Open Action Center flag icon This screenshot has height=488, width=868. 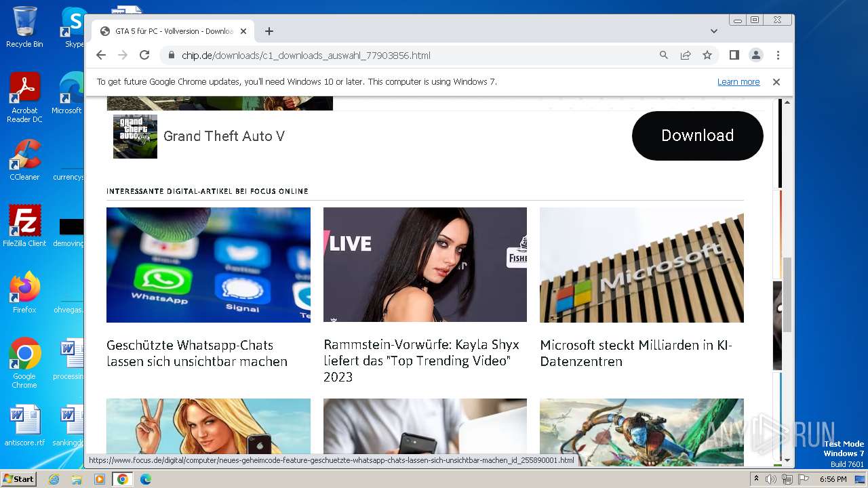(802, 479)
